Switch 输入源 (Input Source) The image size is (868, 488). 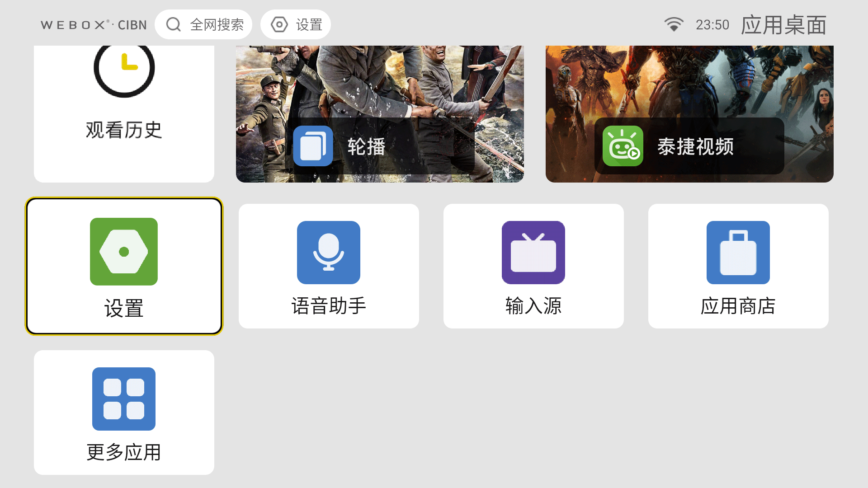click(533, 266)
